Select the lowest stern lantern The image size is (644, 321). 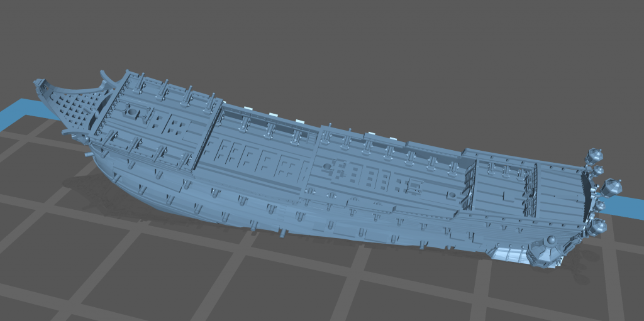(x=597, y=226)
